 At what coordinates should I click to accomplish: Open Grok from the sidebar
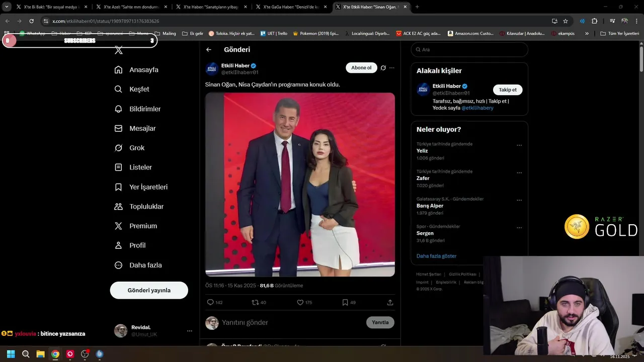coord(129,148)
